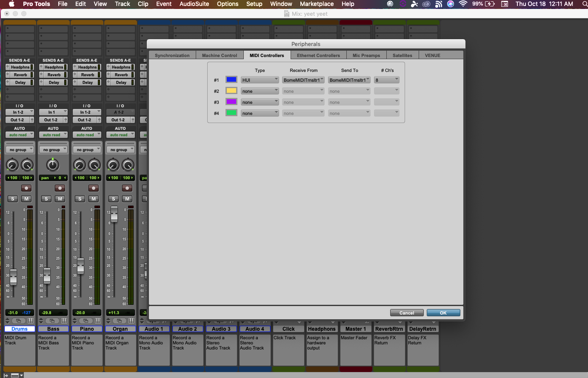Switch to the Machine Control tab

[220, 55]
